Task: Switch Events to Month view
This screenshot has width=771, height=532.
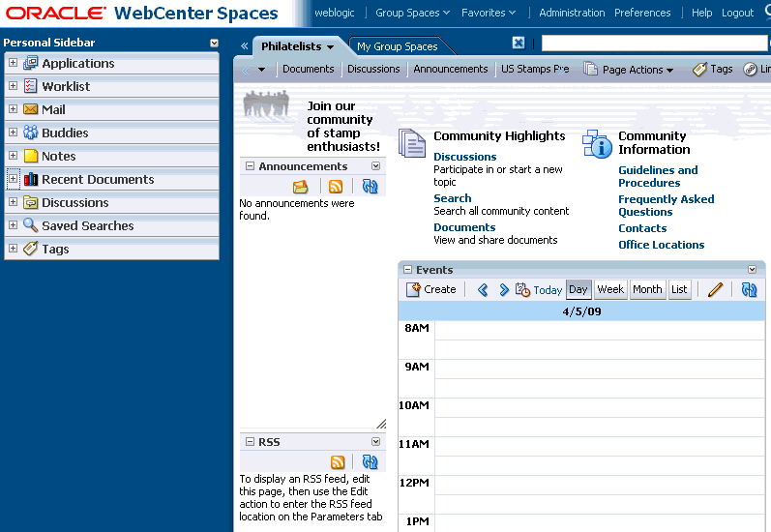Action: point(647,289)
